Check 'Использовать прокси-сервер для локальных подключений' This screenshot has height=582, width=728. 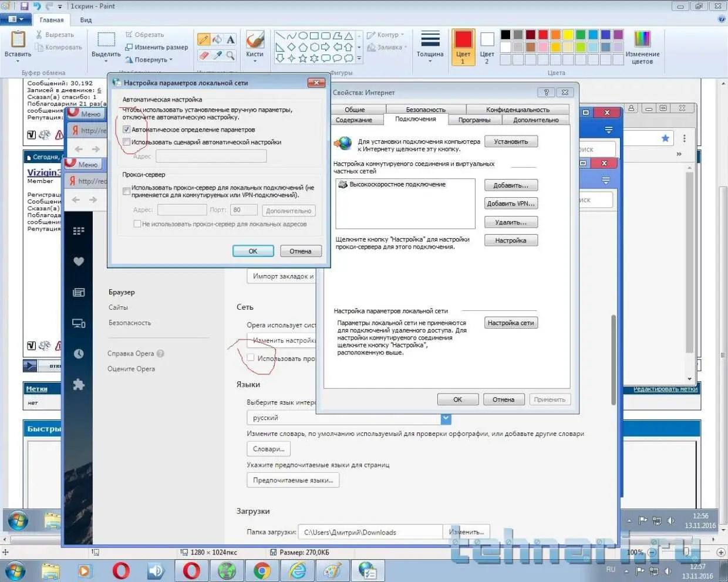pos(126,191)
